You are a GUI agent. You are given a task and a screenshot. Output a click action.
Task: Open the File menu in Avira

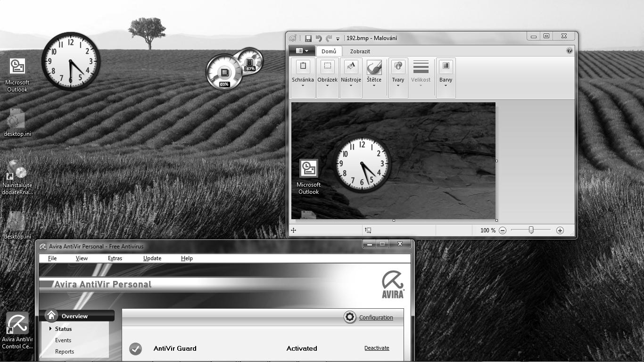[x=52, y=258]
